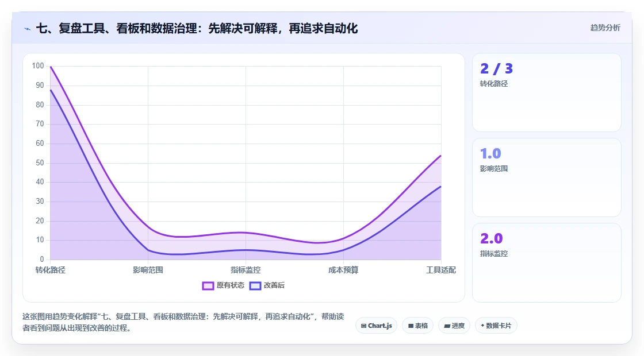Click the 数据卡片 tag diamond icon
Image resolution: width=644 pixels, height=356 pixels.
click(x=482, y=325)
